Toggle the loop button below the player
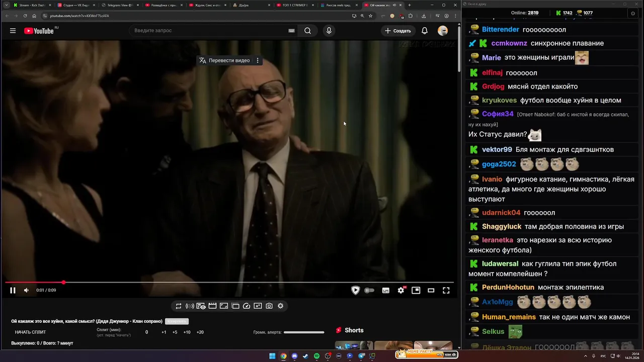644x362 pixels. coord(179,306)
